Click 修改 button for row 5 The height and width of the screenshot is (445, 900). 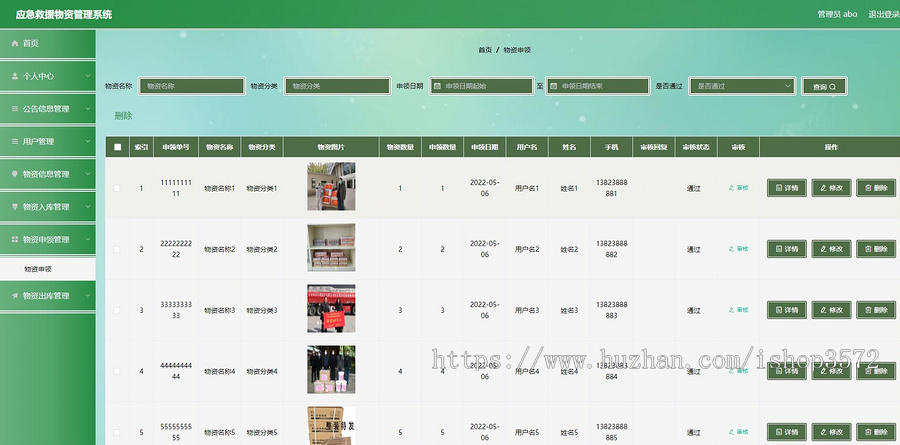831,432
